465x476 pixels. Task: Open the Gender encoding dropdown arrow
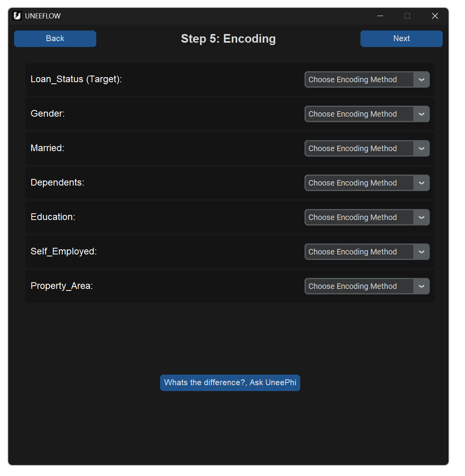pyautogui.click(x=422, y=114)
